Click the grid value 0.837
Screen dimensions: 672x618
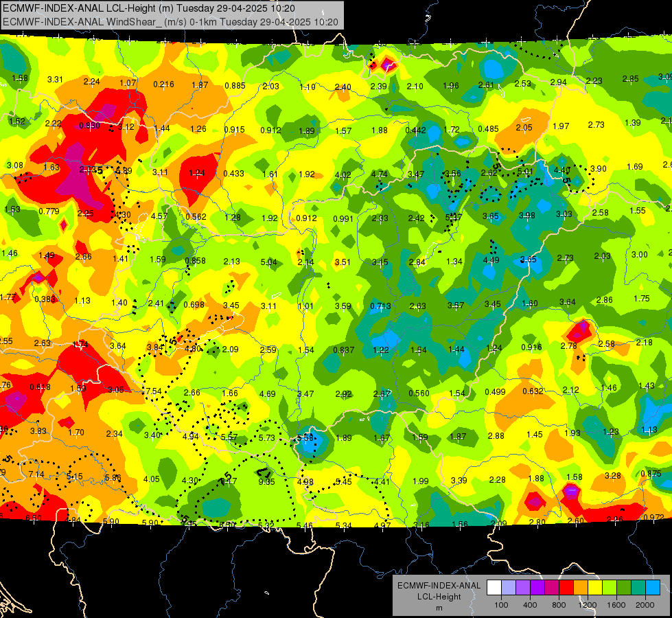tap(344, 350)
